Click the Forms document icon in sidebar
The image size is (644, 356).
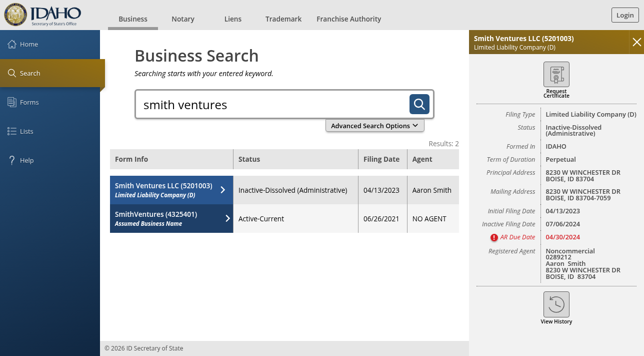coord(12,102)
